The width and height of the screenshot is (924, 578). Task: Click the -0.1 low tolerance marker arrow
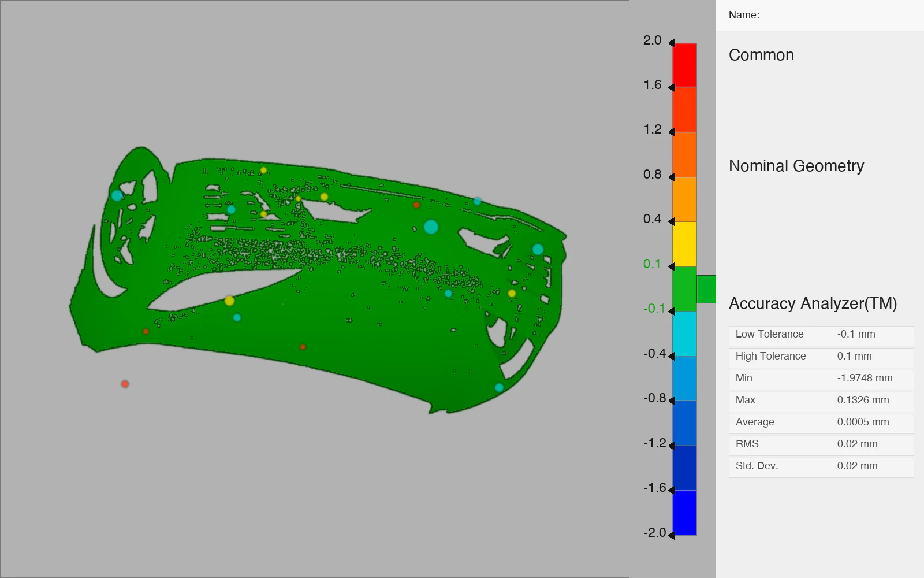coord(672,311)
